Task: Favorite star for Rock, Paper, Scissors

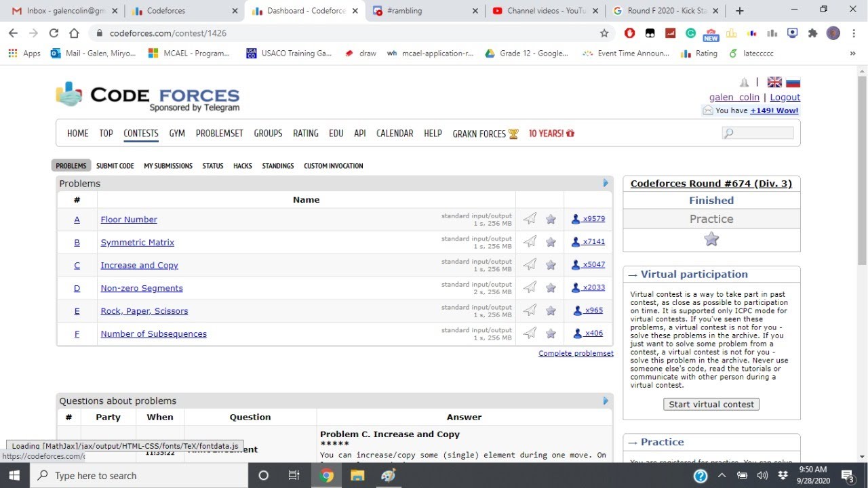Action: point(551,310)
